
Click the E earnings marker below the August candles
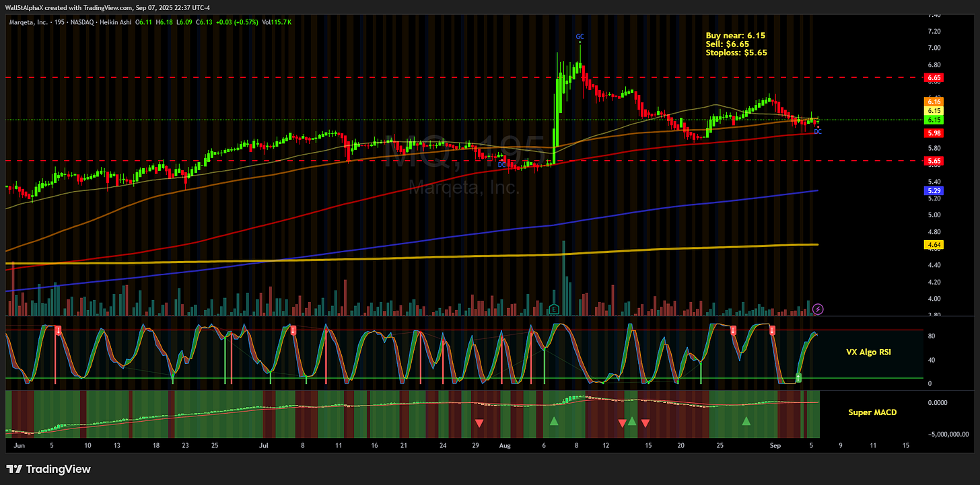pos(553,308)
